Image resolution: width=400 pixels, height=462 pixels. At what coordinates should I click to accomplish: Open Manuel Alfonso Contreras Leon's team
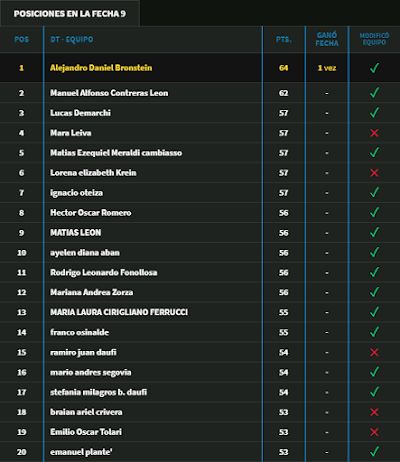tap(109, 93)
